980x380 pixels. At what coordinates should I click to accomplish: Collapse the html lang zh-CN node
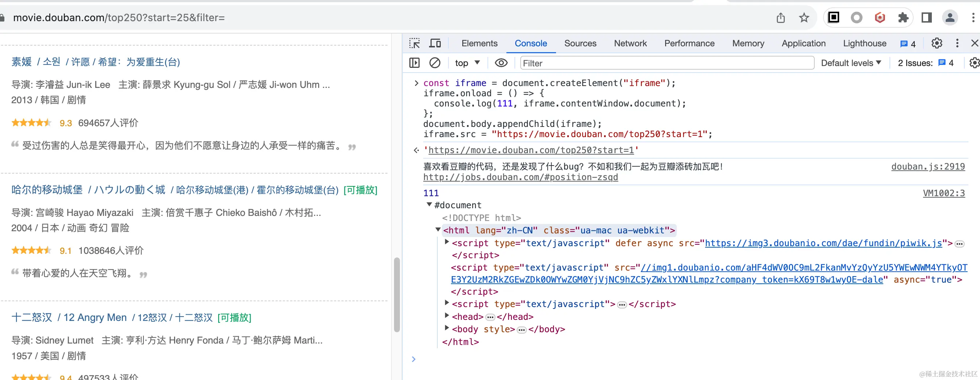click(x=438, y=229)
